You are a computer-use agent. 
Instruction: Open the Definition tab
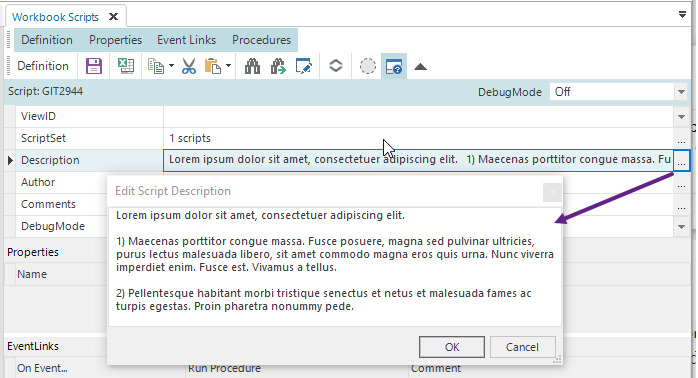tap(47, 40)
